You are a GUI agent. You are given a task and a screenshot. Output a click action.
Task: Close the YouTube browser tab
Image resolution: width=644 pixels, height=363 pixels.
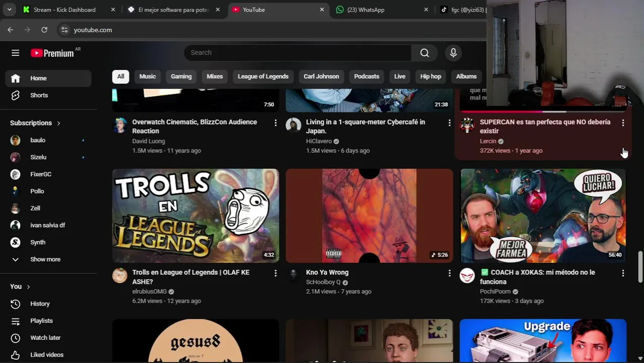pyautogui.click(x=322, y=10)
